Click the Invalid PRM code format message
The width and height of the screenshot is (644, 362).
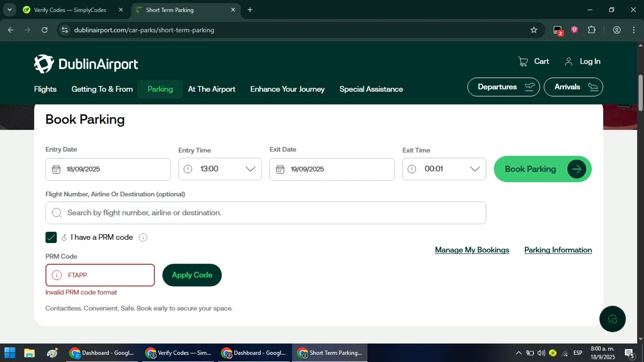81,292
